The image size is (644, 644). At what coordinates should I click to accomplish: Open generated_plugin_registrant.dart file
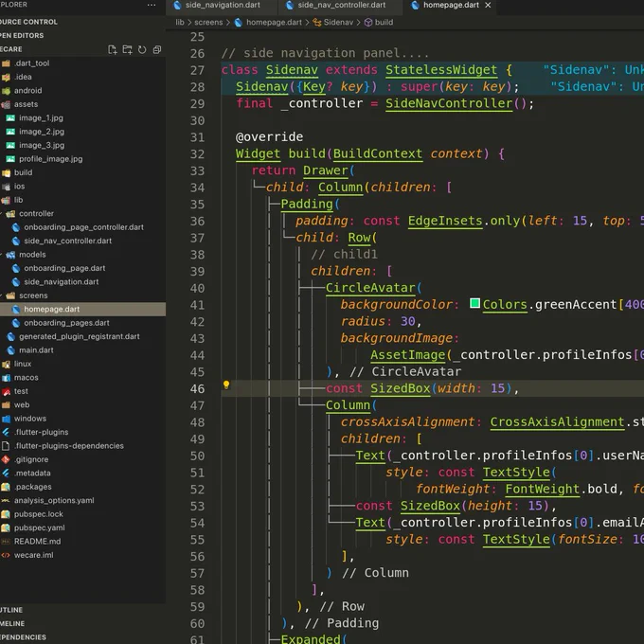[82, 336]
